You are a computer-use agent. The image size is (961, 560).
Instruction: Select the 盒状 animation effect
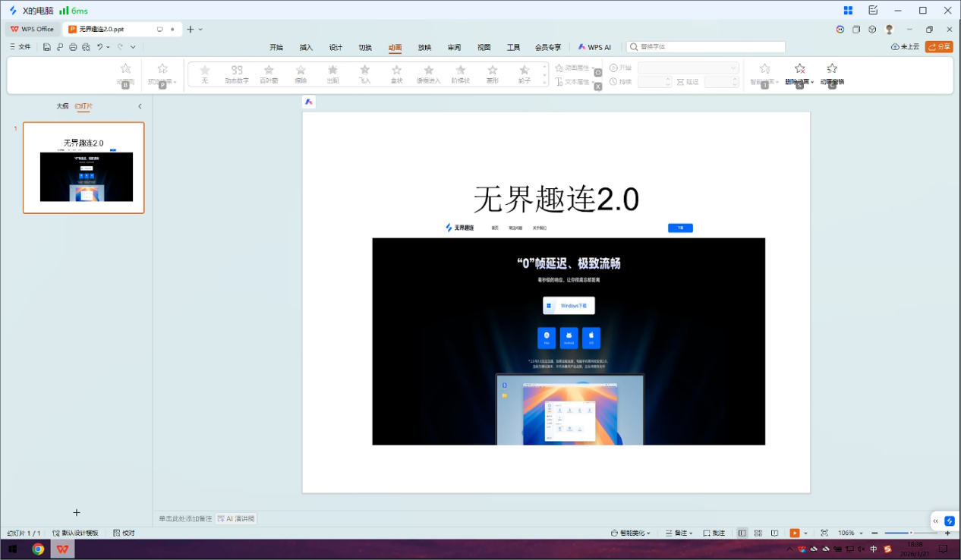[x=396, y=74]
